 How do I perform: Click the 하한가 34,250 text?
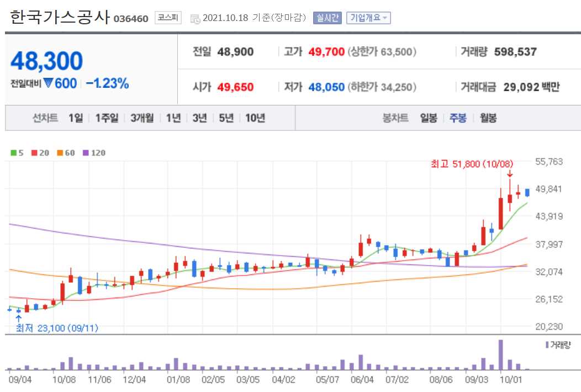pos(382,87)
